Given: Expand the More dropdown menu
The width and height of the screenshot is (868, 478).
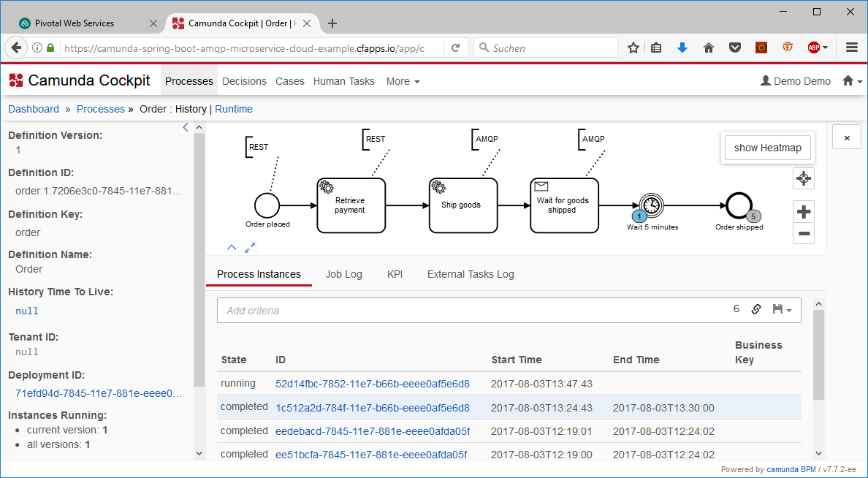Looking at the screenshot, I should [x=403, y=81].
